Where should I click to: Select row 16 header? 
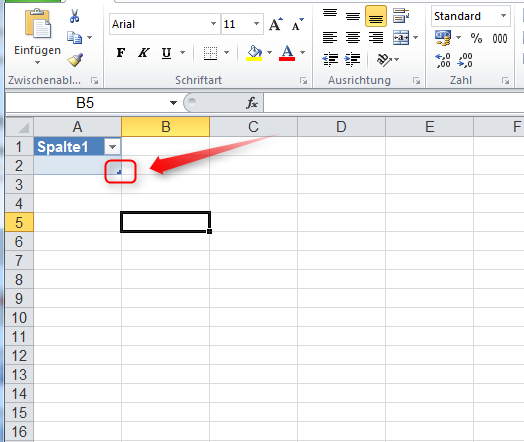click(19, 431)
